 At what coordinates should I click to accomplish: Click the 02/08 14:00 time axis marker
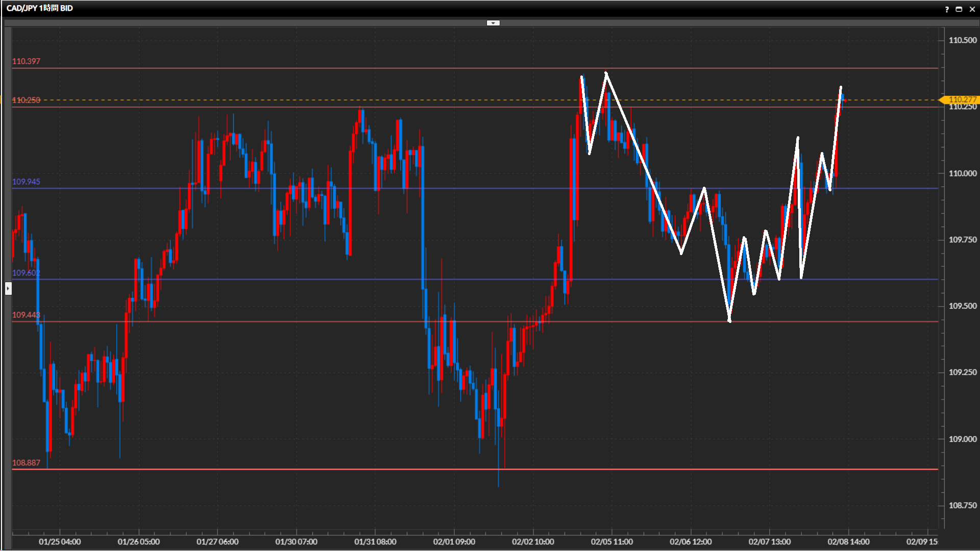(848, 542)
